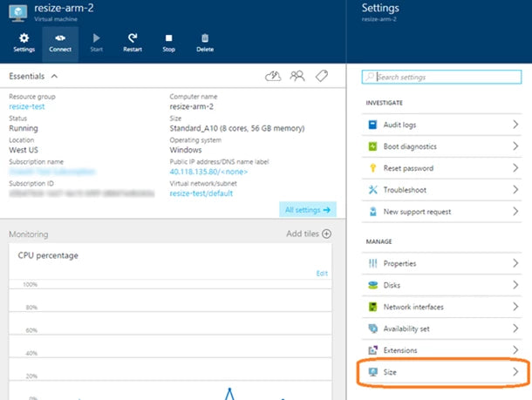Click the Disks icon

(372, 285)
